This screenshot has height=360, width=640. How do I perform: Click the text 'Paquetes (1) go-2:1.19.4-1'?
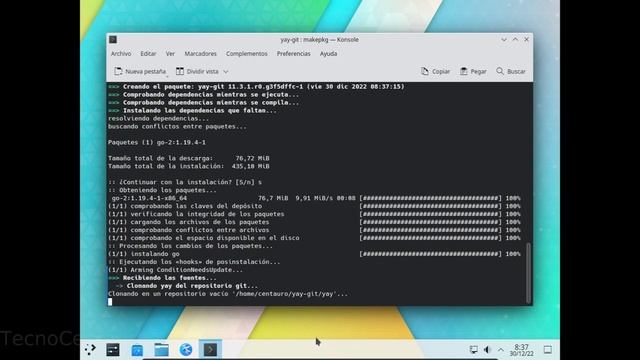coord(157,142)
